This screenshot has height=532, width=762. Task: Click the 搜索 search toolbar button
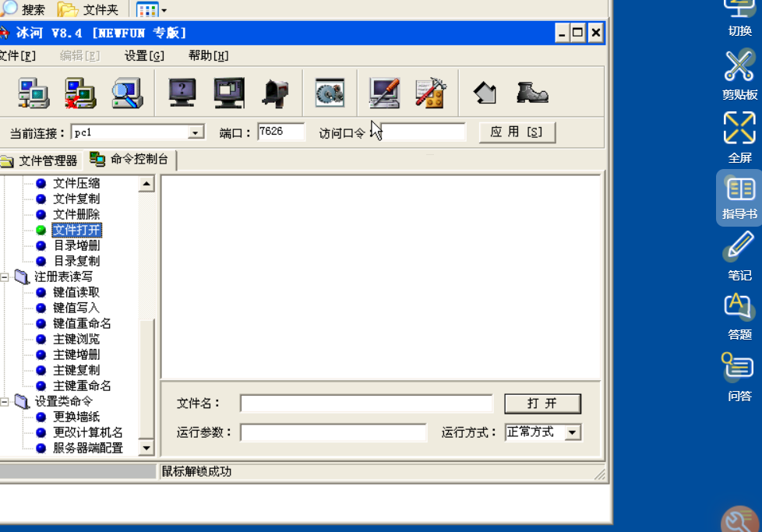[x=23, y=9]
